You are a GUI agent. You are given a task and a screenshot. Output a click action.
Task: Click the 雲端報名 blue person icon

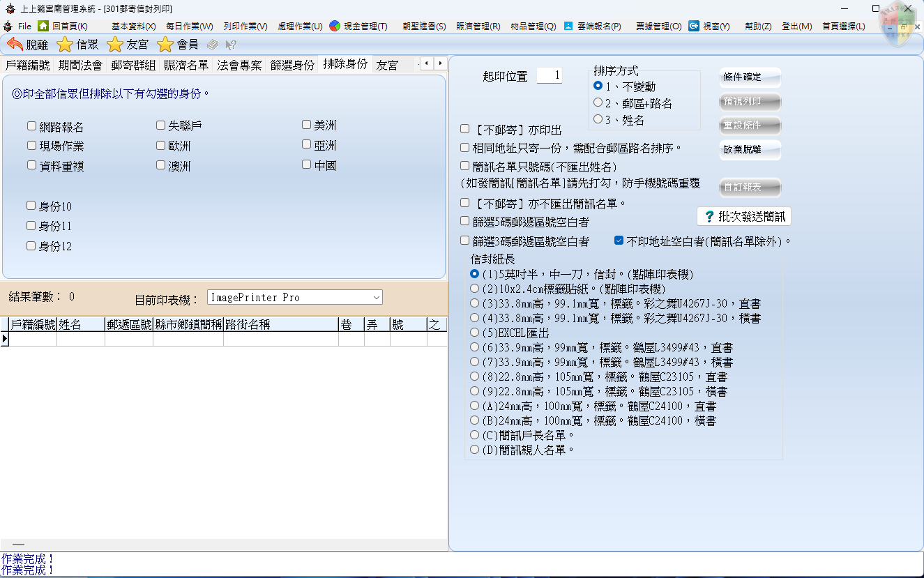(x=568, y=26)
